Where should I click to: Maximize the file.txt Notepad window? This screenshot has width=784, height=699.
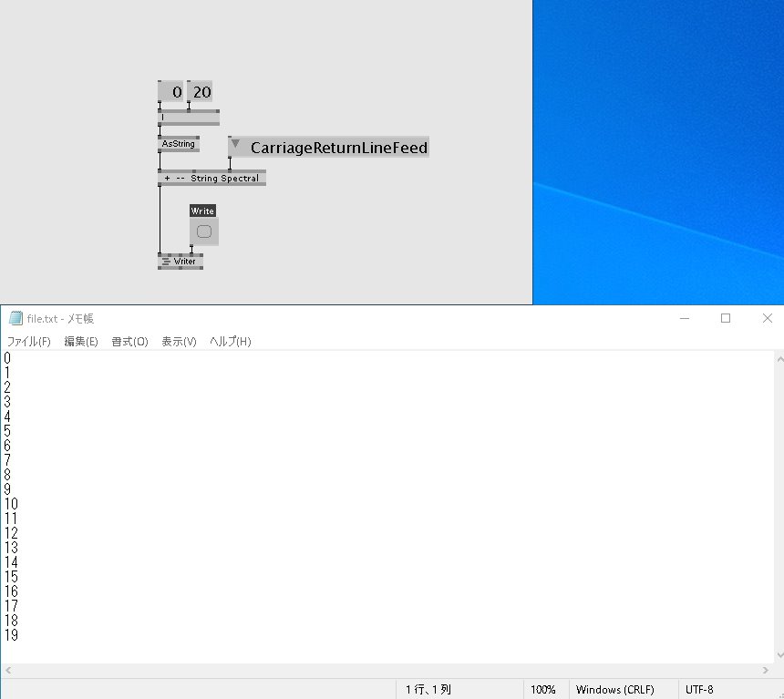726,318
